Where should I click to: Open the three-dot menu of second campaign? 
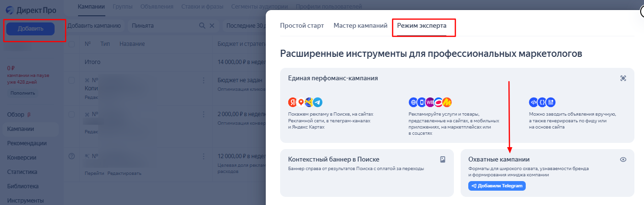(204, 115)
